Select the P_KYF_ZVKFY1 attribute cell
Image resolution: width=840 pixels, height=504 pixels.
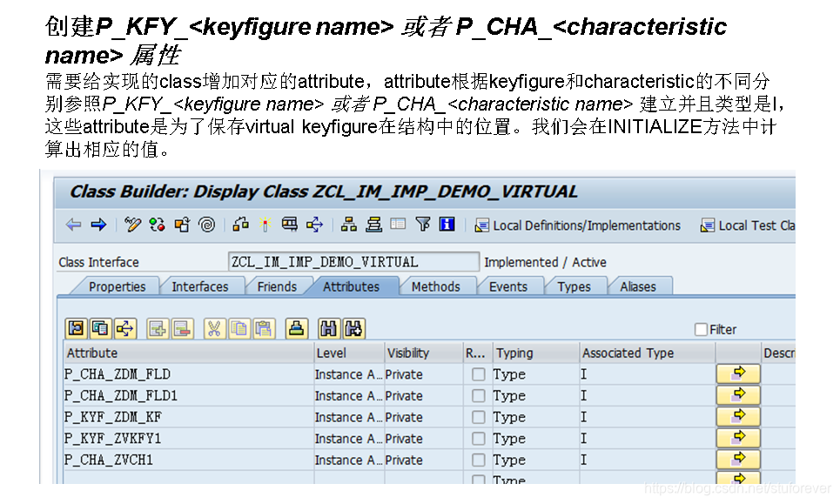(x=189, y=438)
